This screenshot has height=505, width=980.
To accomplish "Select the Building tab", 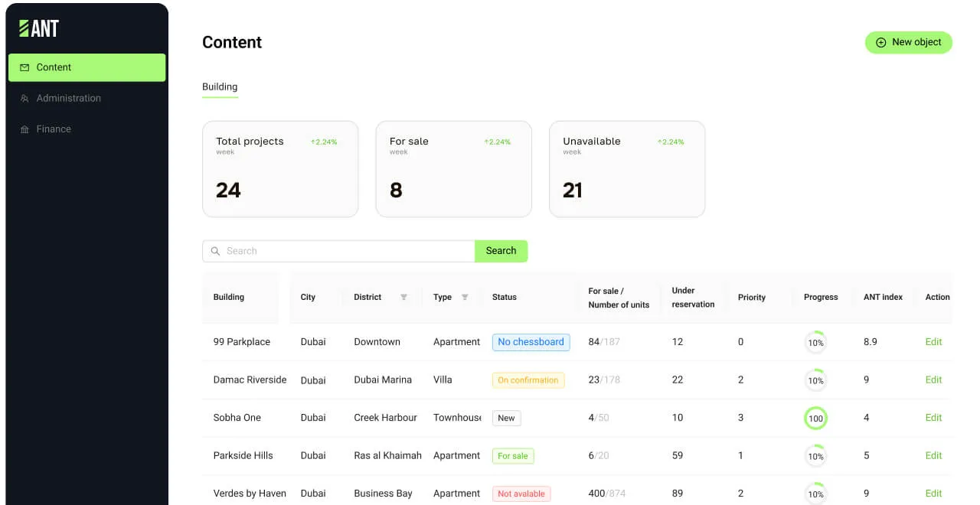I will click(220, 86).
